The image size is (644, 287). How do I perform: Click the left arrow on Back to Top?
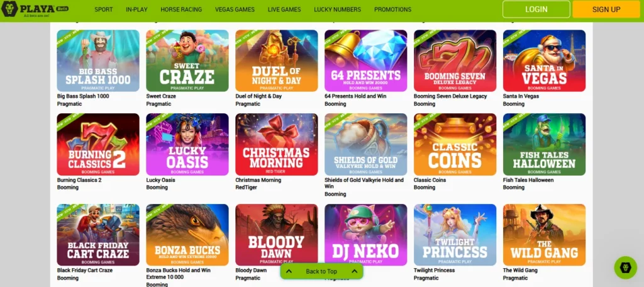[x=289, y=271]
